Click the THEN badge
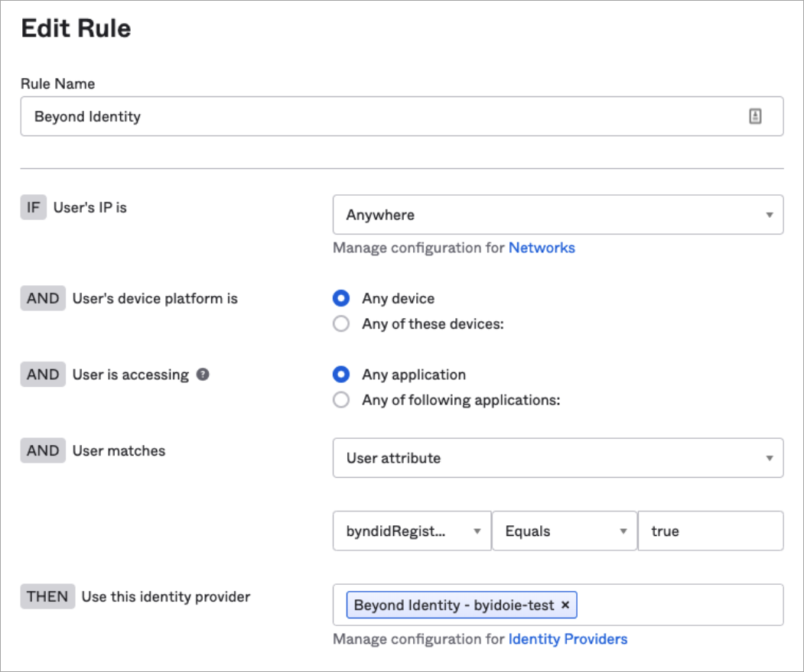Screen dimensions: 804x672 [x=47, y=596]
